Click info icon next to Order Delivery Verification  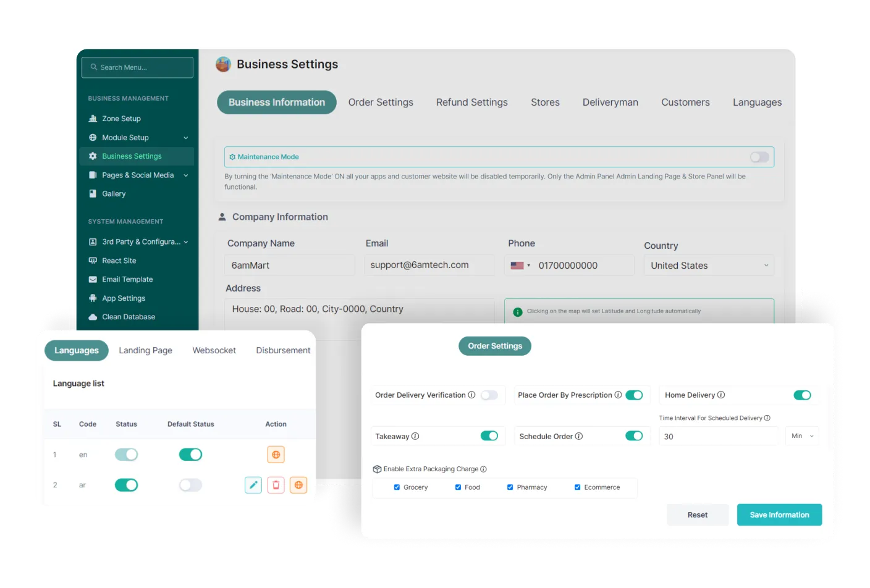point(471,395)
